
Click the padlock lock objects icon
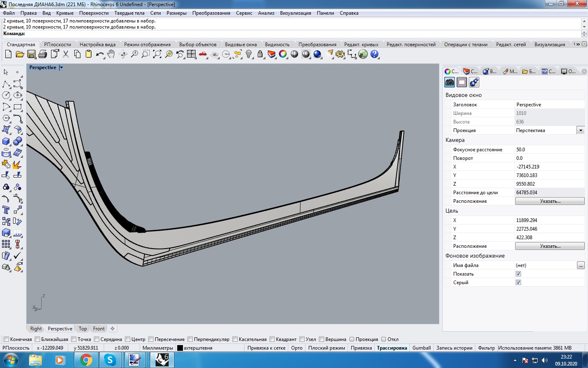260,54
